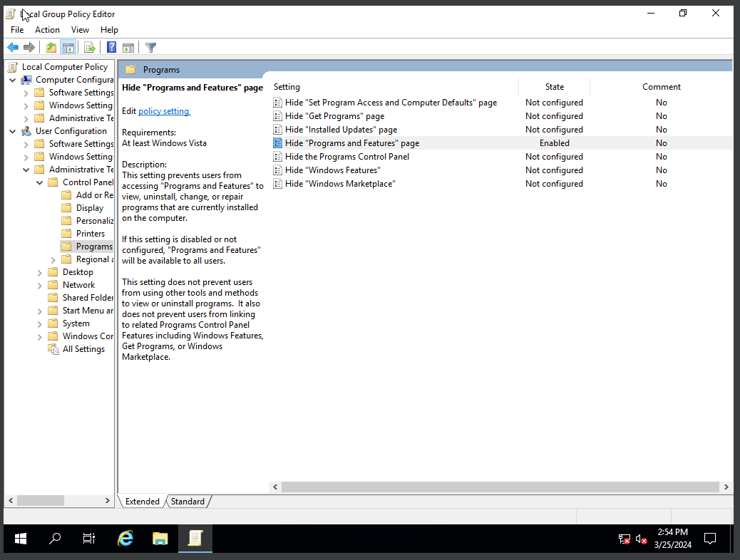Collapse the Computer Configuration node
The width and height of the screenshot is (740, 560).
(x=13, y=81)
